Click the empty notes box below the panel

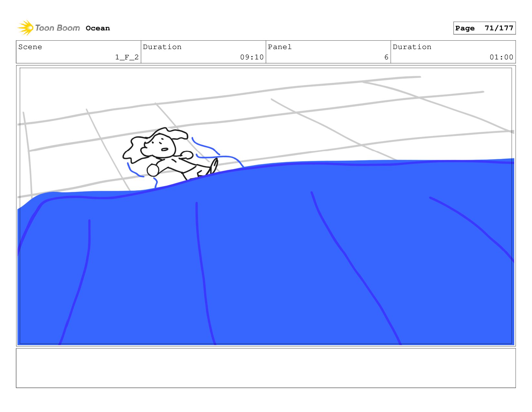pyautogui.click(x=266, y=368)
